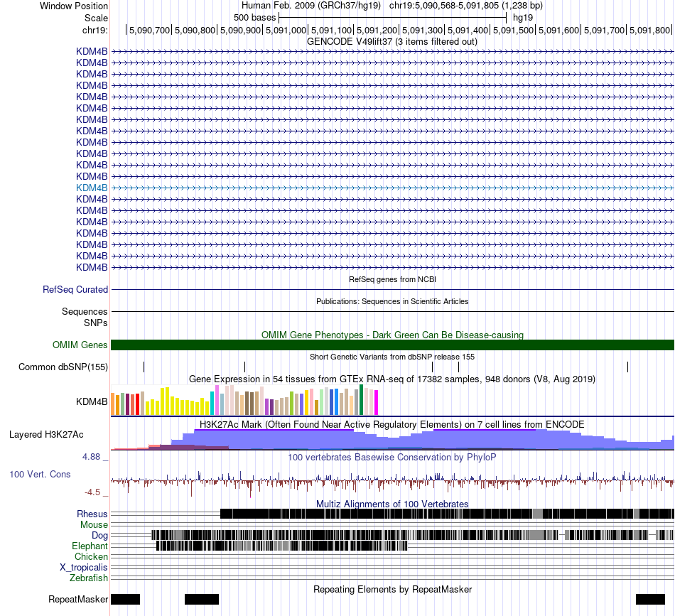
Task: Click the Common dbSNP(155) track label
Action: 63,367
